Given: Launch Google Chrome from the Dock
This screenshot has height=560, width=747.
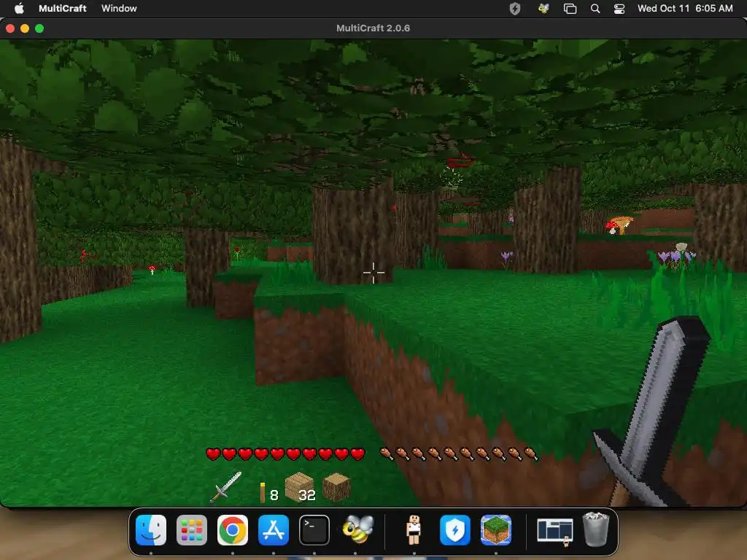Looking at the screenshot, I should (x=233, y=530).
